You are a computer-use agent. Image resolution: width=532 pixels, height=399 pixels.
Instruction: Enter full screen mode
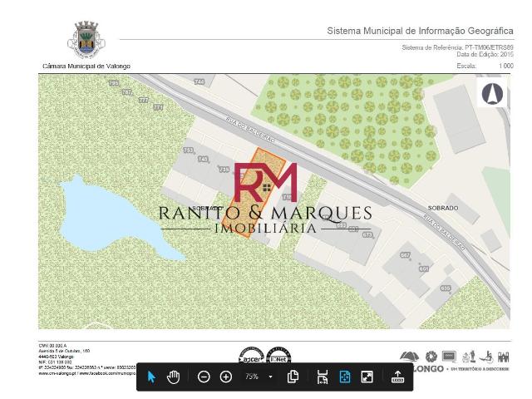367,377
